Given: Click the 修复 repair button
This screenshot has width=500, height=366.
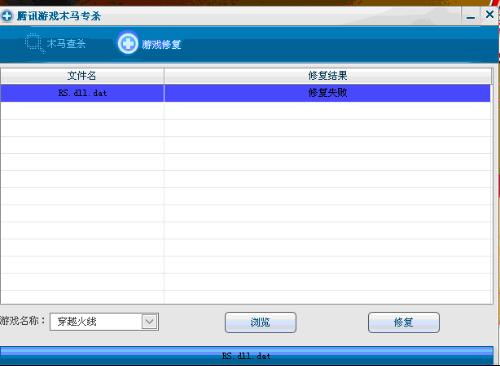Looking at the screenshot, I should coord(404,322).
